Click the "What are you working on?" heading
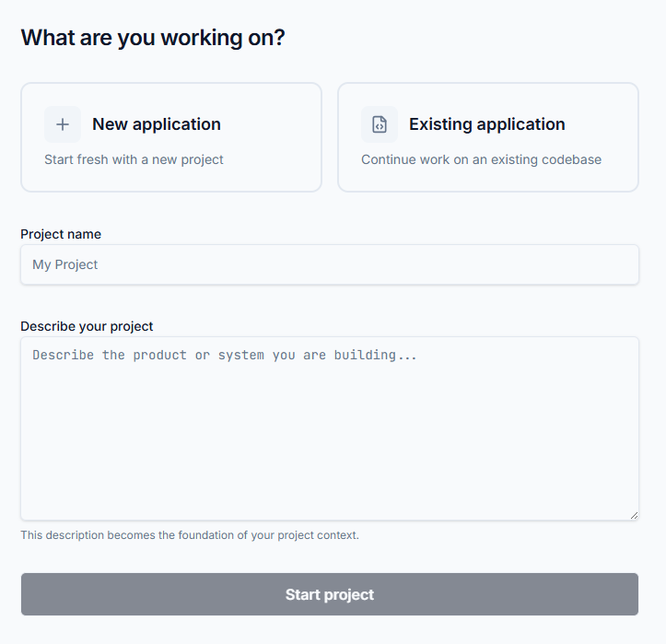The image size is (666, 644). coord(153,38)
